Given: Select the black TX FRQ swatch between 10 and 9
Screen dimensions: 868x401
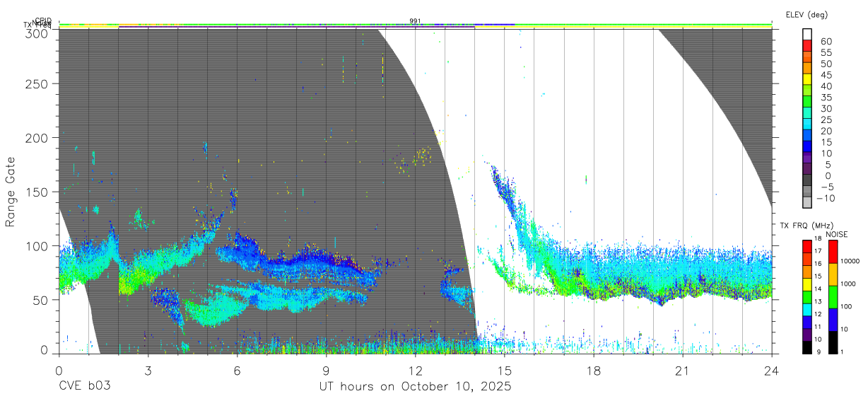Looking at the screenshot, I should (x=807, y=347).
